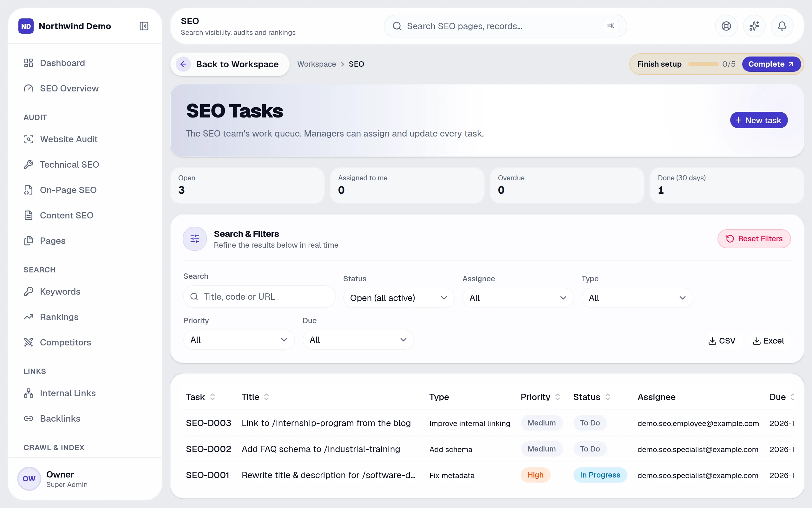Sort table by Task column
812x508 pixels.
pos(200,397)
